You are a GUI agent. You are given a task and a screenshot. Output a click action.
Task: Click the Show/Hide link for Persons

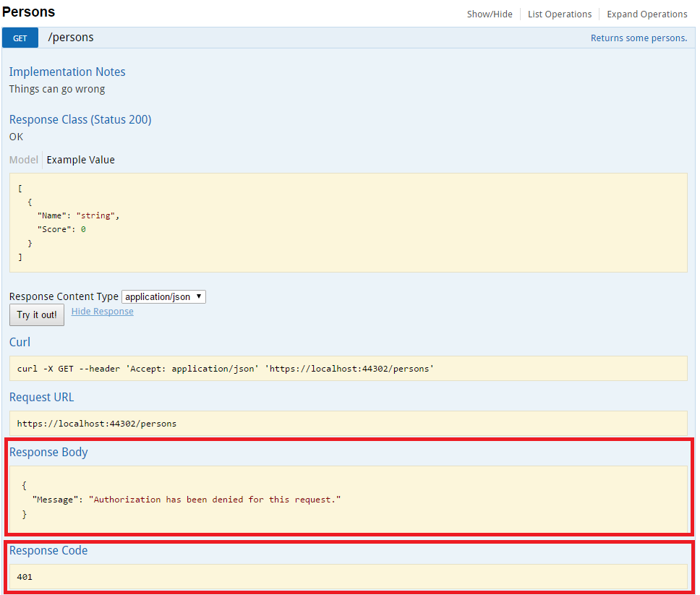click(490, 14)
